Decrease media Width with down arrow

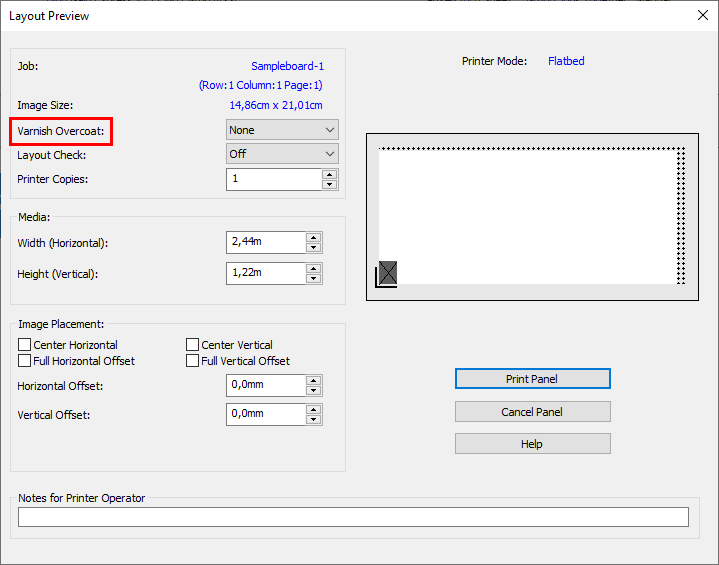(x=314, y=248)
